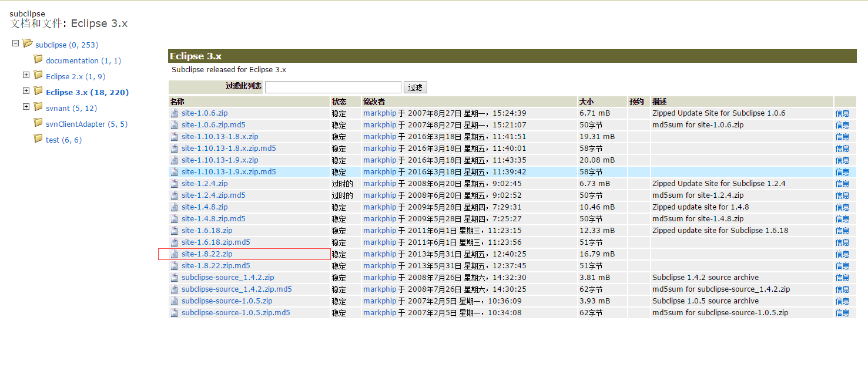Sort by 状态 column header
The width and height of the screenshot is (868, 378).
(339, 102)
